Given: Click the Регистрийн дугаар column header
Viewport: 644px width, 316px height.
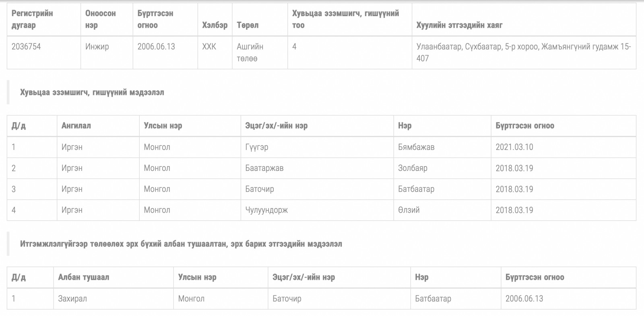Looking at the screenshot, I should [32, 19].
